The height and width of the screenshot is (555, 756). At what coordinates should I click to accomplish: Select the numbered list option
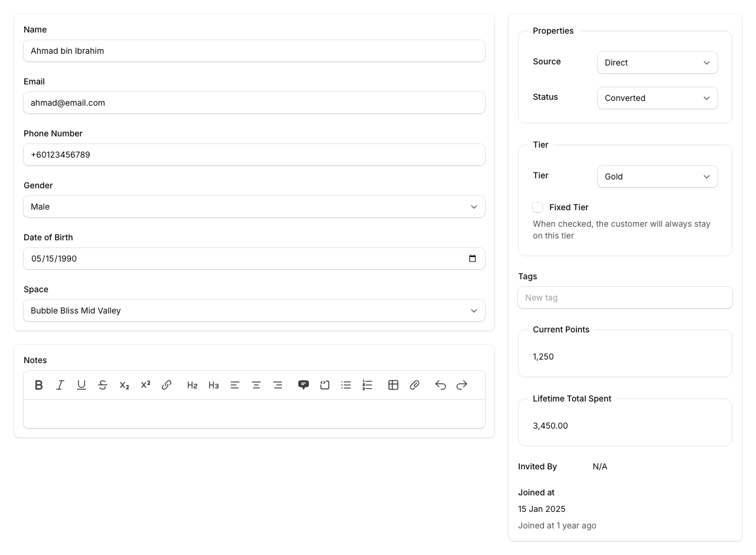(x=367, y=385)
